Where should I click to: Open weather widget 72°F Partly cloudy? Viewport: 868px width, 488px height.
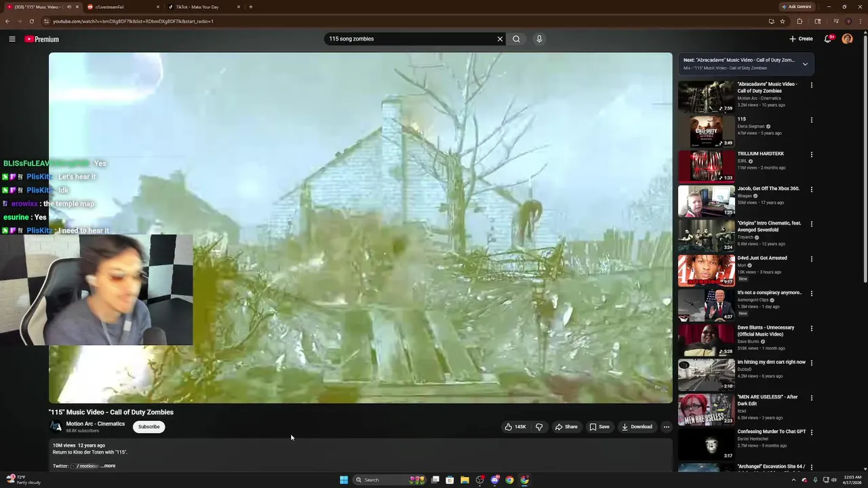tap(22, 480)
